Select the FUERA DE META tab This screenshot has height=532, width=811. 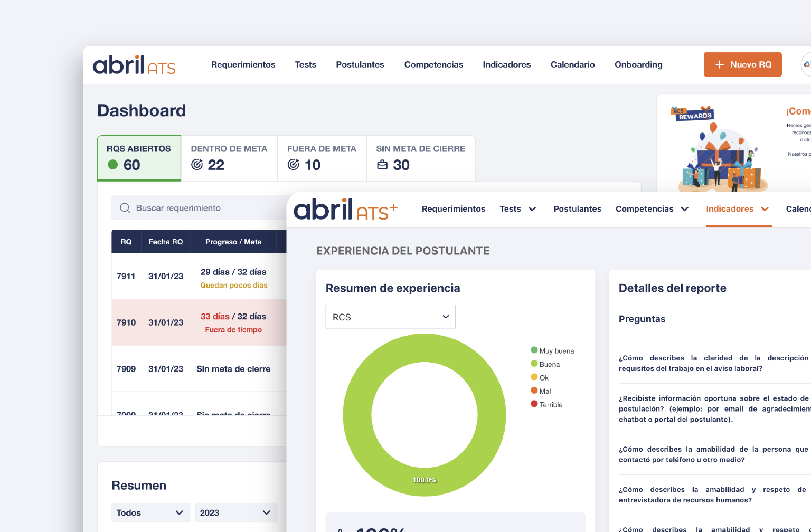point(322,158)
